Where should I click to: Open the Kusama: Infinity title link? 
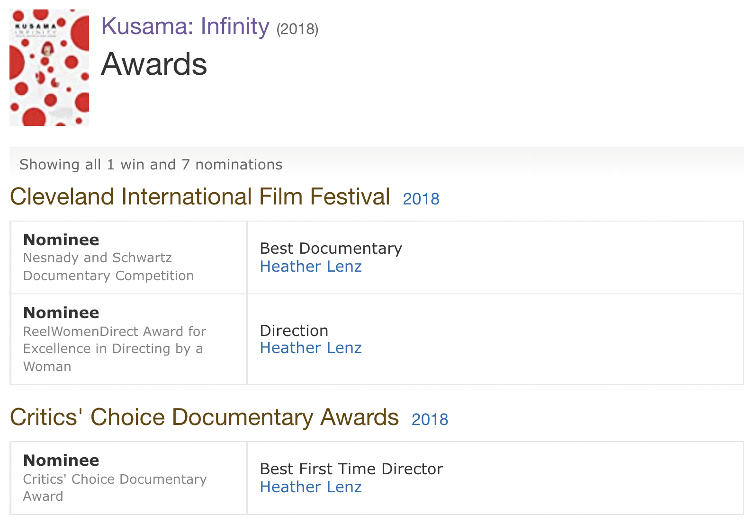(x=185, y=27)
